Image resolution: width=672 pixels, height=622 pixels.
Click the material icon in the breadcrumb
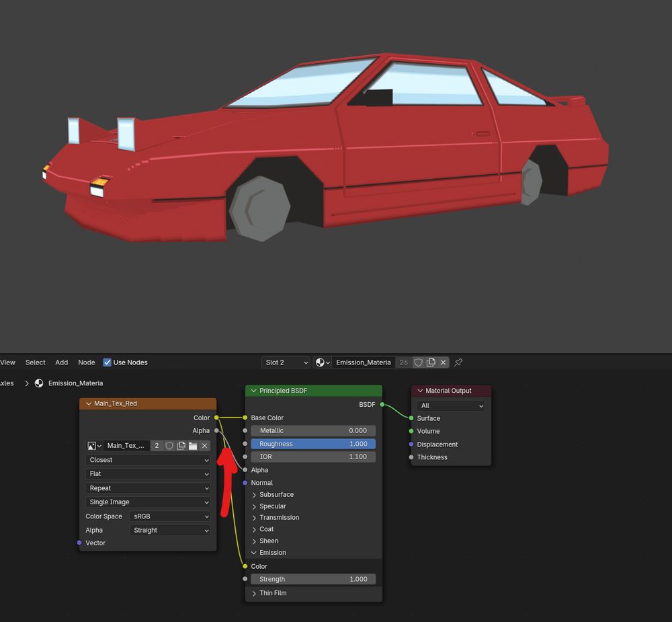pos(39,383)
